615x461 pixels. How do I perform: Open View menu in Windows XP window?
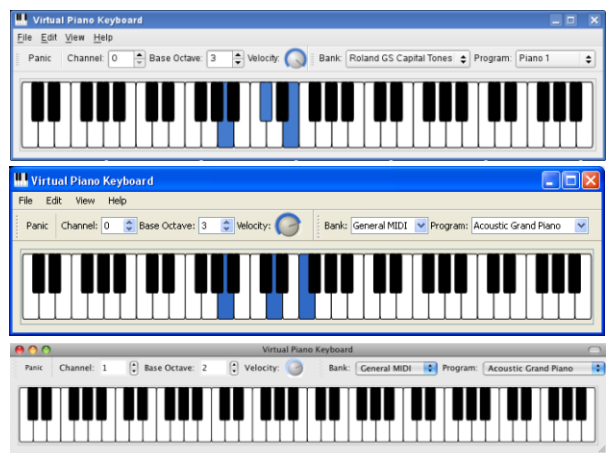pyautogui.click(x=85, y=200)
